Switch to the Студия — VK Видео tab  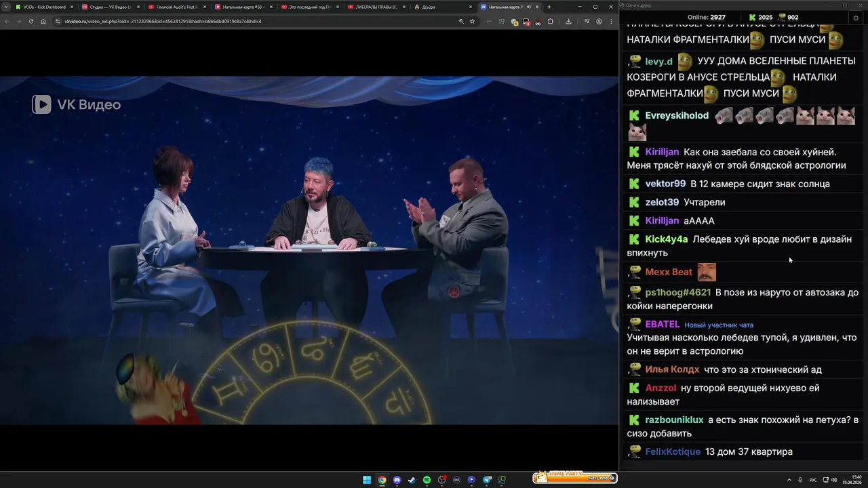[110, 7]
